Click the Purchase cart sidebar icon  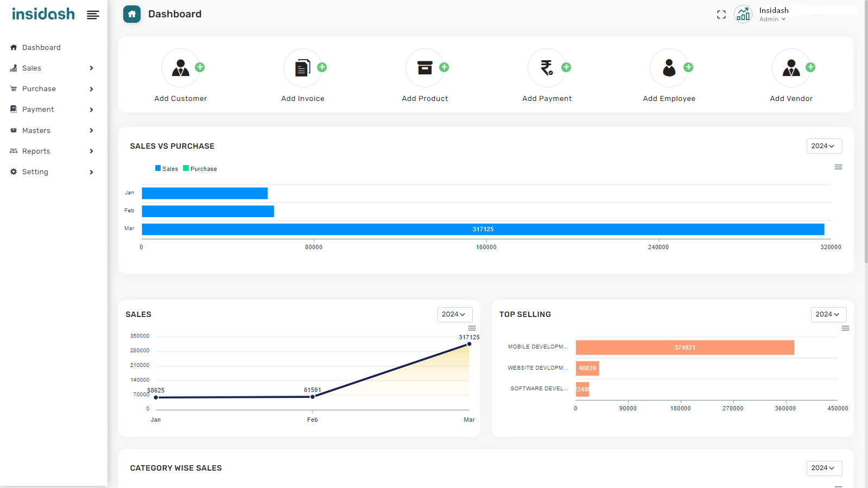(x=14, y=88)
